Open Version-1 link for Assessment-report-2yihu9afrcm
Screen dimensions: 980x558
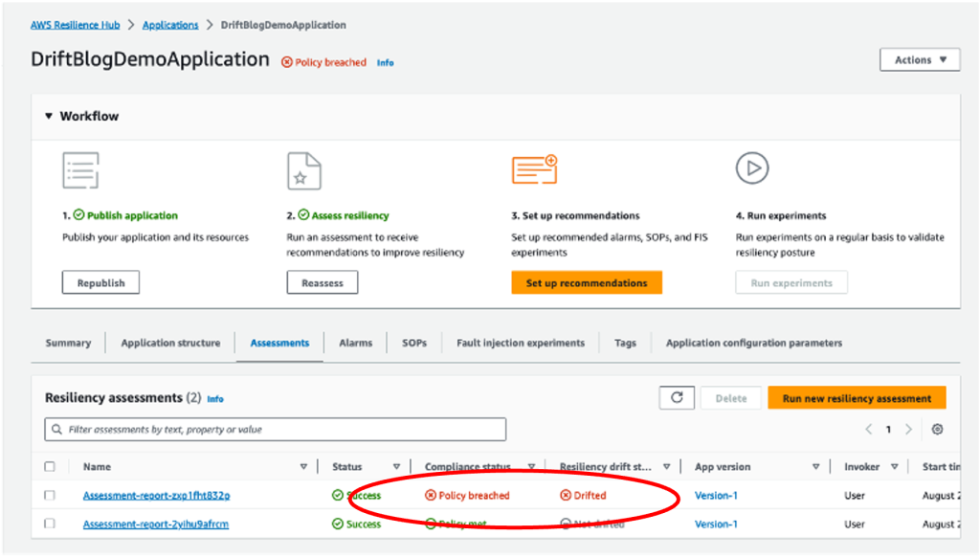click(716, 524)
